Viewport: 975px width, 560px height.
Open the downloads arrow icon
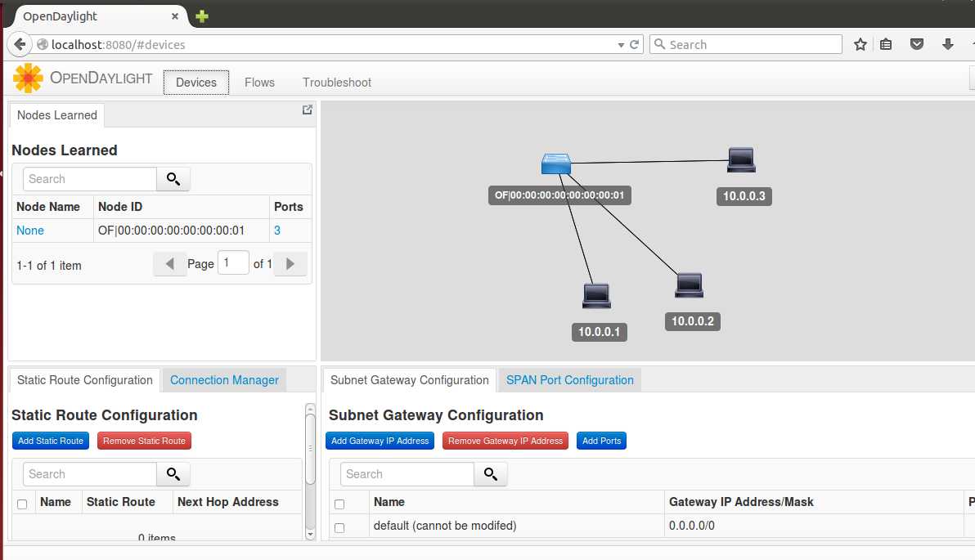coord(948,44)
